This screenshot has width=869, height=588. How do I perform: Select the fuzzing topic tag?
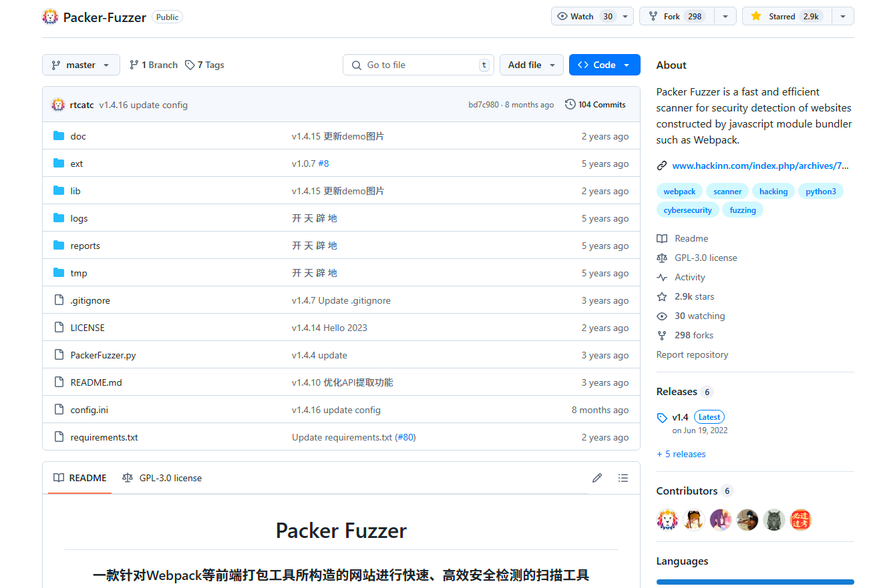pyautogui.click(x=743, y=210)
